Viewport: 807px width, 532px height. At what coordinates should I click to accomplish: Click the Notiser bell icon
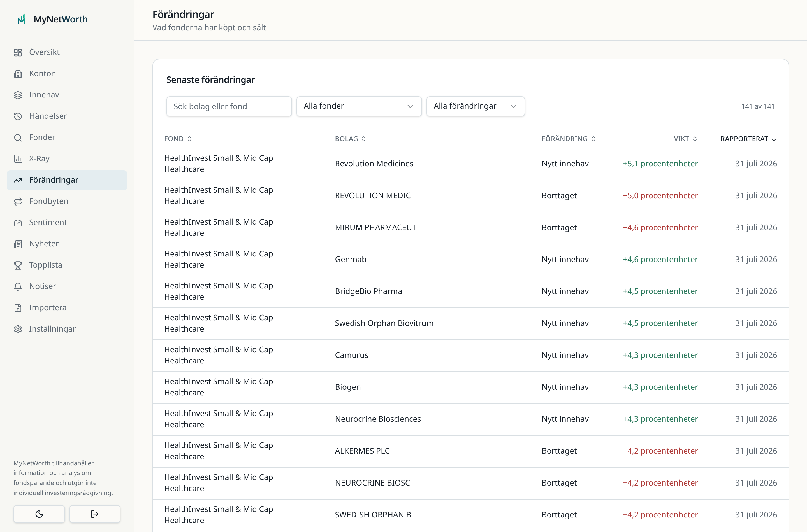[18, 287]
